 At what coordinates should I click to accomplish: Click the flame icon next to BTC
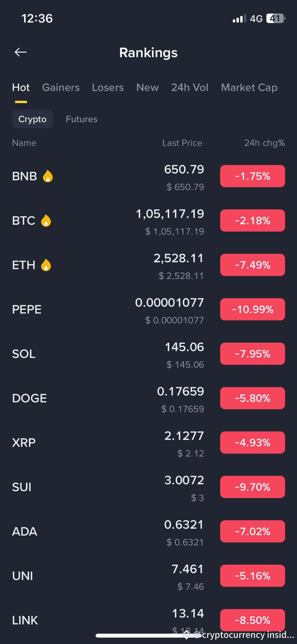pos(46,221)
